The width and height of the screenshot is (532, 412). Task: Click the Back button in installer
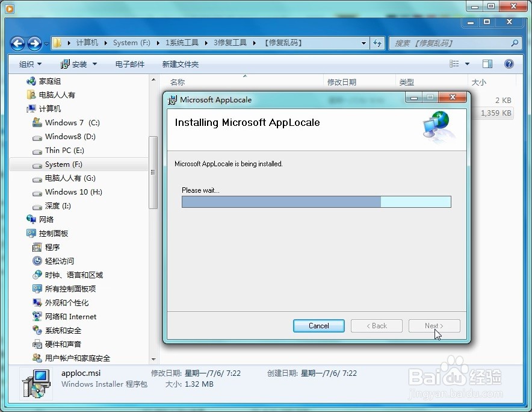click(x=377, y=326)
